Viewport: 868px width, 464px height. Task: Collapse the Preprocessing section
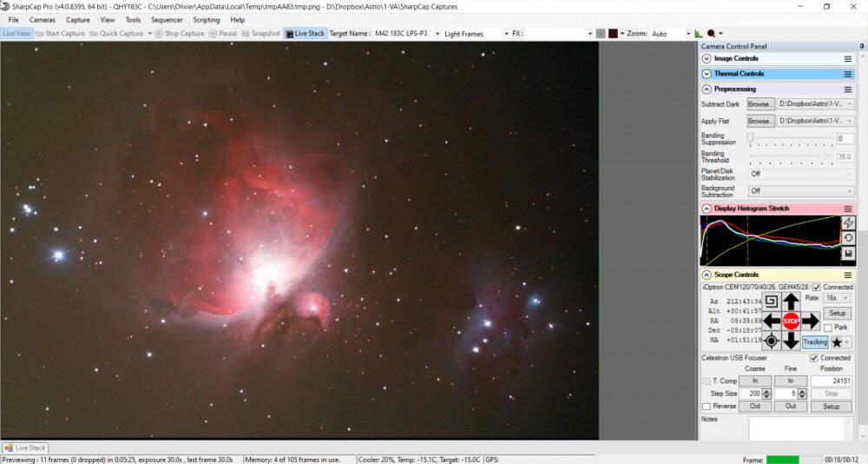pyautogui.click(x=707, y=89)
